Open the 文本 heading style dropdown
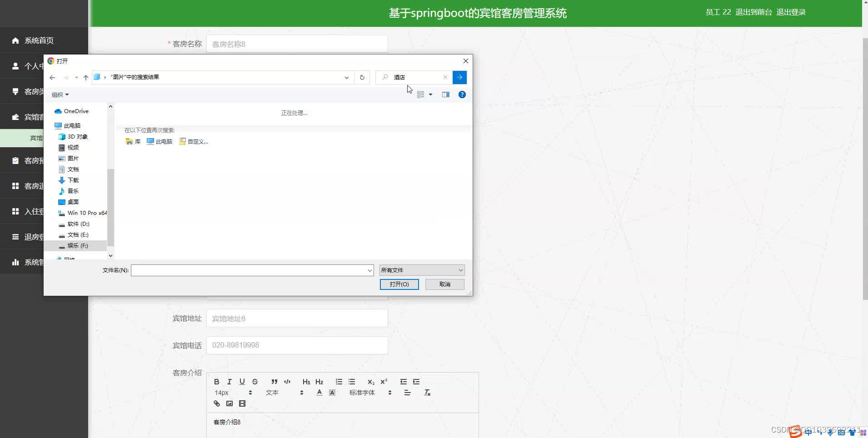Viewport: 868px width, 438px height. point(284,393)
